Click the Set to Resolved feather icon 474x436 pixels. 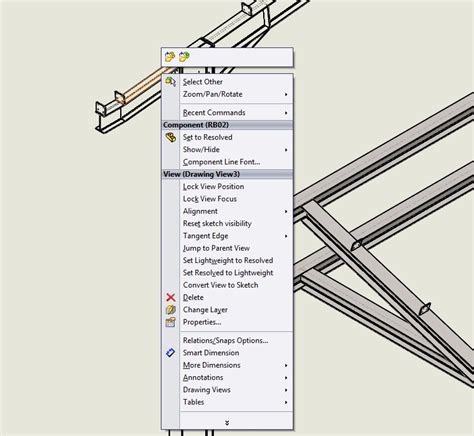[x=171, y=137]
